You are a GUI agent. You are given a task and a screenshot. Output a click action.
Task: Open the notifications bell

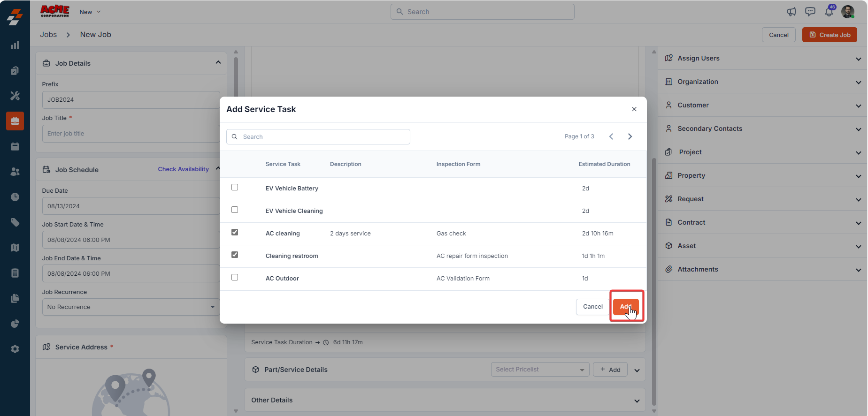[x=829, y=12]
